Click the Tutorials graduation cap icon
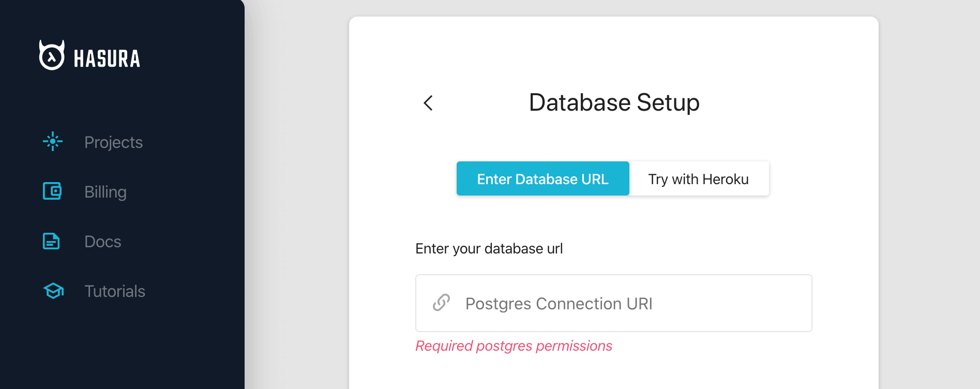 53,291
